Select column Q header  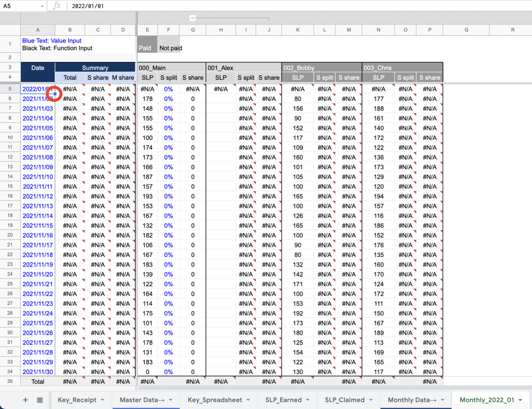click(x=466, y=30)
